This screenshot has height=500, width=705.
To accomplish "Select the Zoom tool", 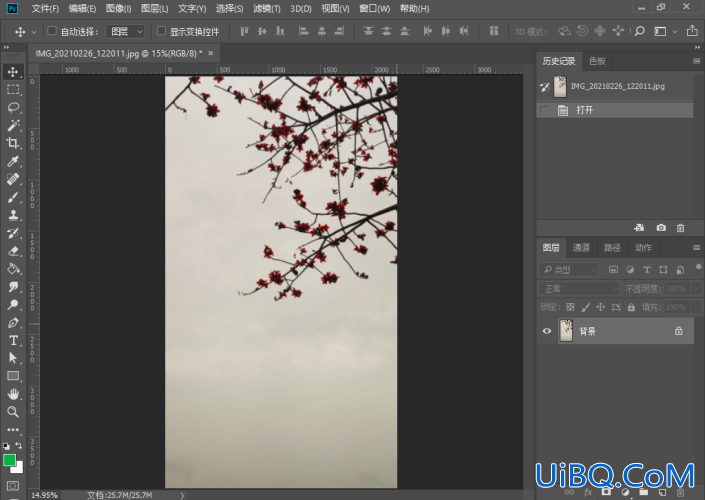I will point(13,412).
